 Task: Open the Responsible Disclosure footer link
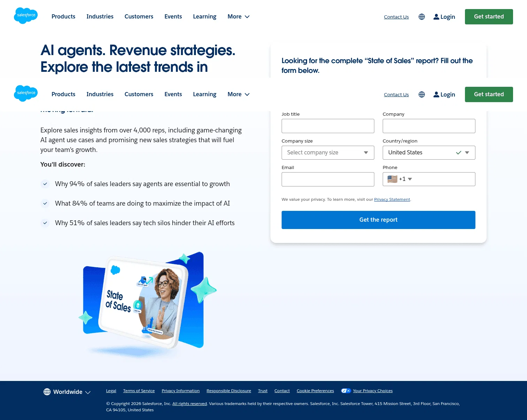tap(229, 391)
